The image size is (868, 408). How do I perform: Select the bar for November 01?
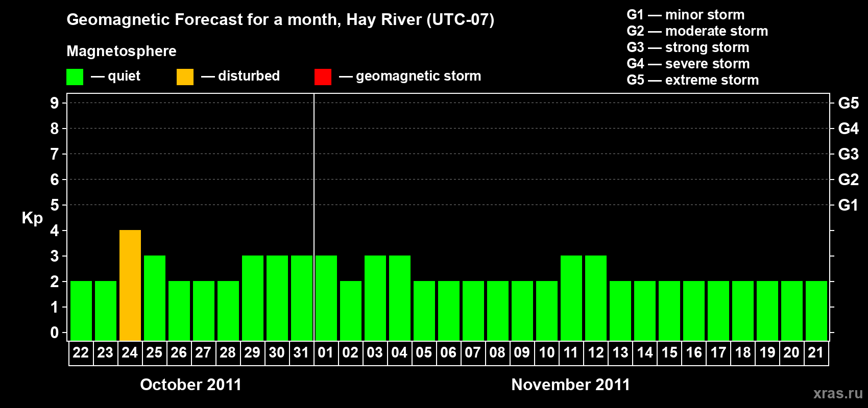[326, 298]
